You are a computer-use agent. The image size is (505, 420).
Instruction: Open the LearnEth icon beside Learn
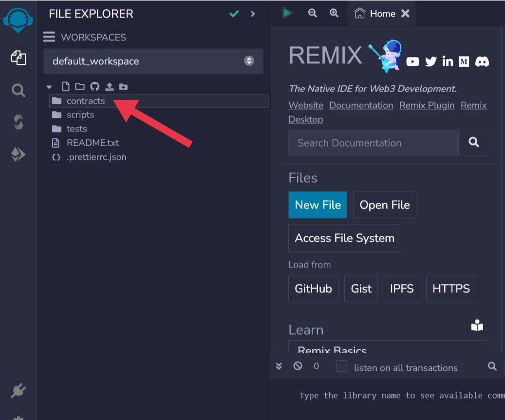point(477,325)
